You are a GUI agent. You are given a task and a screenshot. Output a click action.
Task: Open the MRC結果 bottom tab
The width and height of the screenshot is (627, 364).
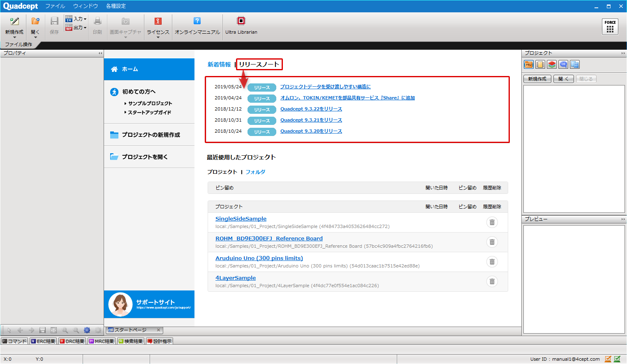pos(102,341)
